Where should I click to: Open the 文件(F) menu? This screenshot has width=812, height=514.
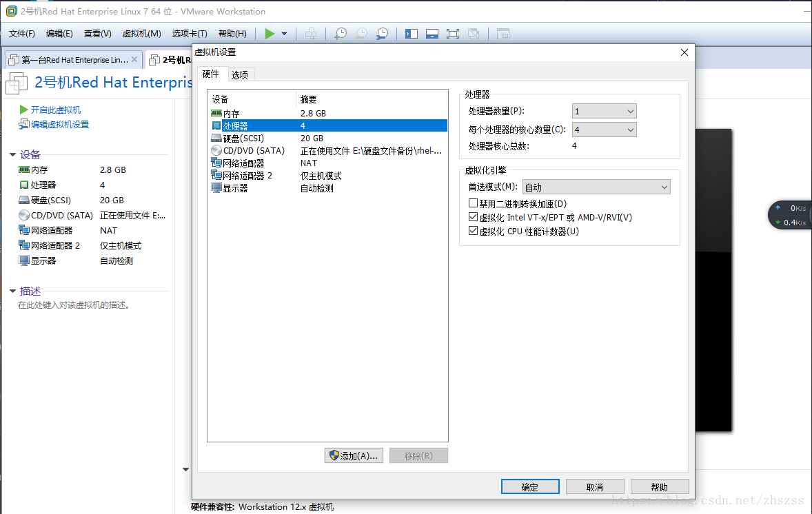(x=22, y=34)
